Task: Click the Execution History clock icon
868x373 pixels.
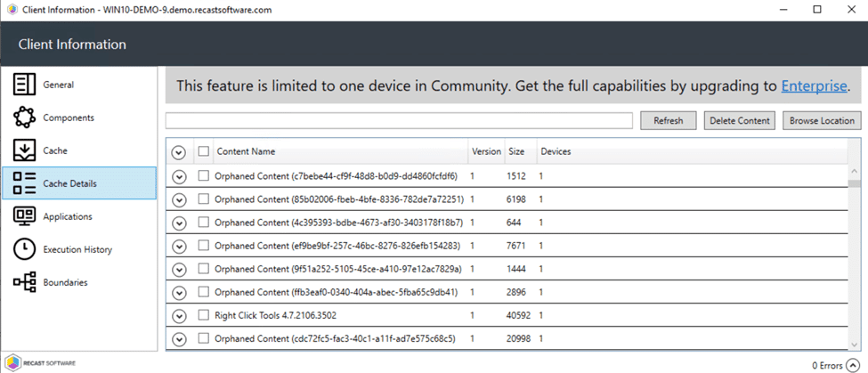Action: coord(24,249)
